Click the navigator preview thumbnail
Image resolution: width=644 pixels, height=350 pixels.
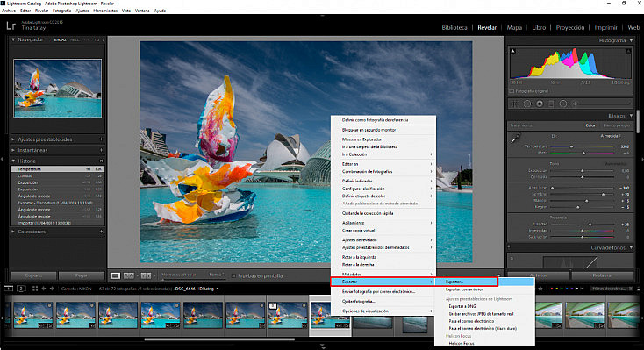click(x=58, y=89)
